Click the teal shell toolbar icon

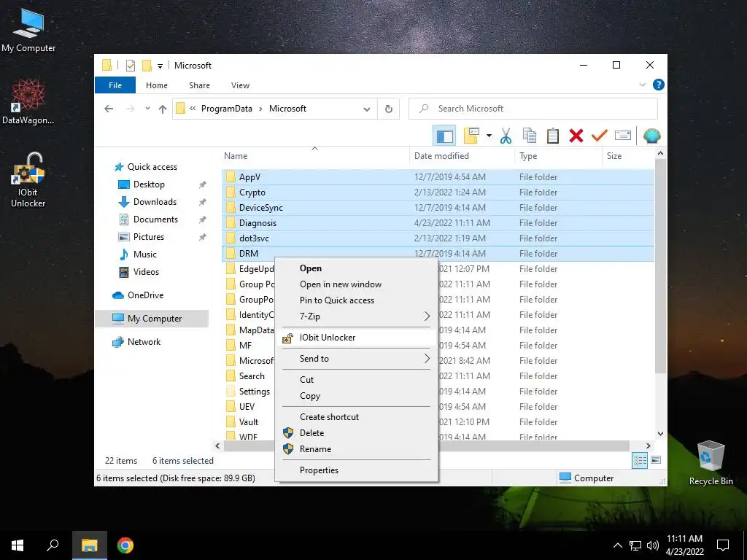pyautogui.click(x=651, y=136)
